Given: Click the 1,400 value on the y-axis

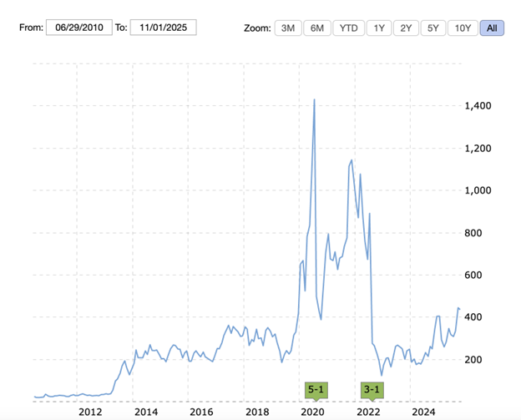Looking at the screenshot, I should point(477,106).
